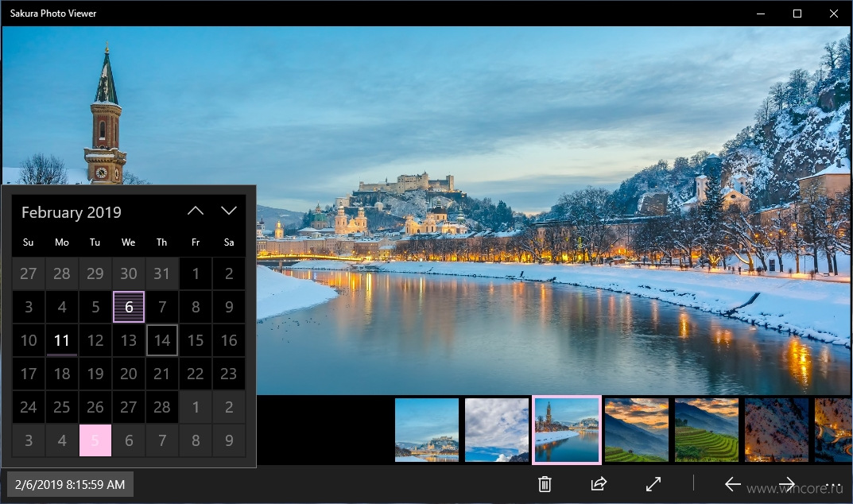The width and height of the screenshot is (853, 504).
Task: Select February 12 in the calendar
Action: pyautogui.click(x=95, y=340)
